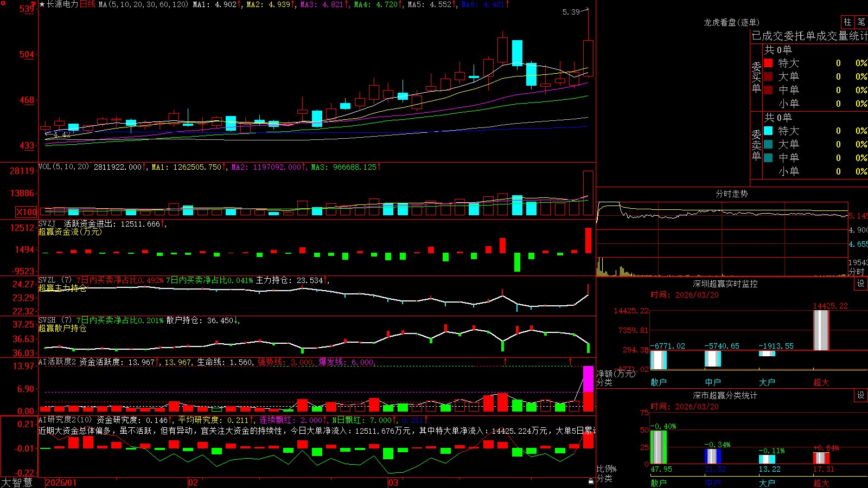This screenshot has width=868, height=488.
Task: Click the 深圳超赢实时监控 panel title
Action: coord(725,284)
